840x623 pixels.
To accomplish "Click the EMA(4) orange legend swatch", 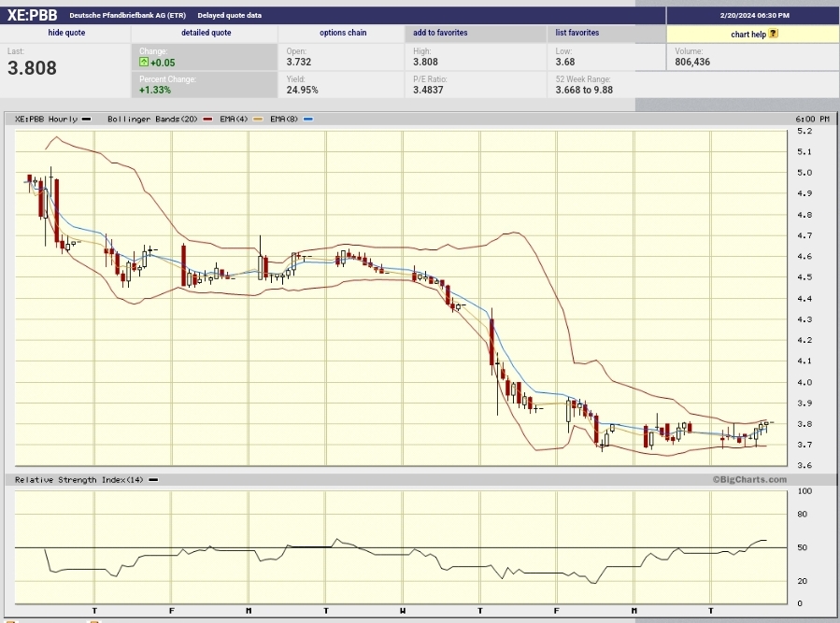I will click(258, 119).
